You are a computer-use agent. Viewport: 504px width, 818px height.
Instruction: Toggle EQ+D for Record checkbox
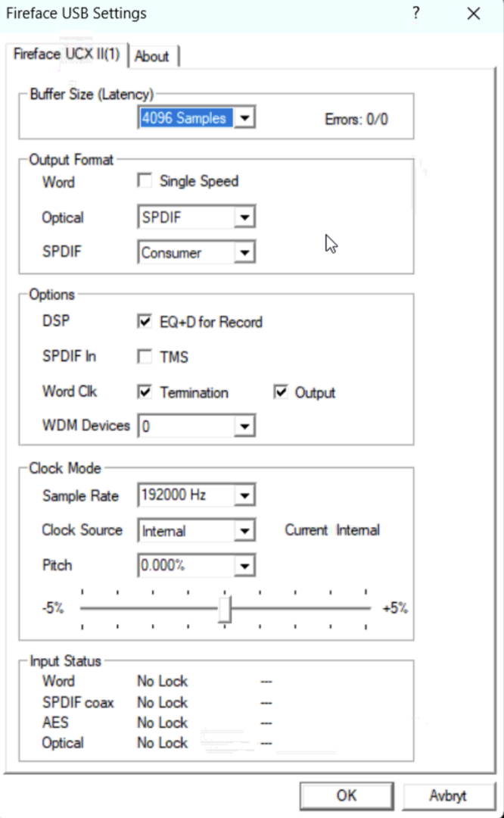pyautogui.click(x=145, y=321)
